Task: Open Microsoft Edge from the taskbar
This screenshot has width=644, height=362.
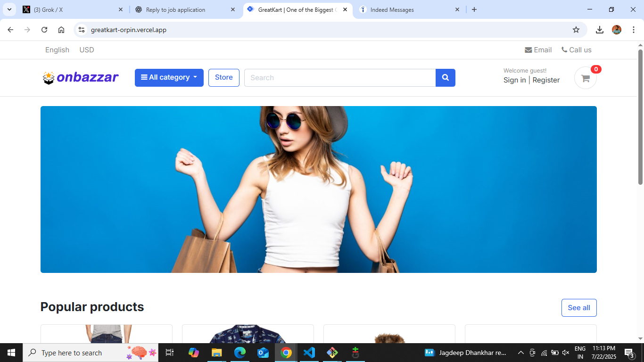Action: coord(240,353)
